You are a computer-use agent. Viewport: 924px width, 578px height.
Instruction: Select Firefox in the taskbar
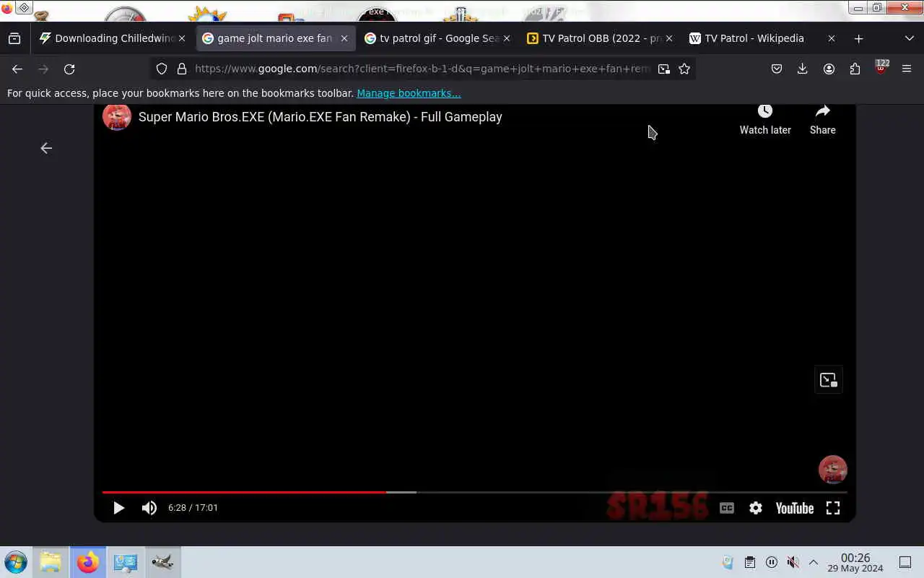[88, 562]
